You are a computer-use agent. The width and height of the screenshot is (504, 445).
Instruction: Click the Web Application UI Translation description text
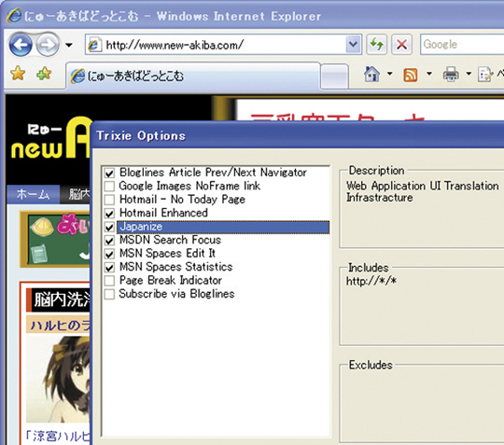[423, 191]
